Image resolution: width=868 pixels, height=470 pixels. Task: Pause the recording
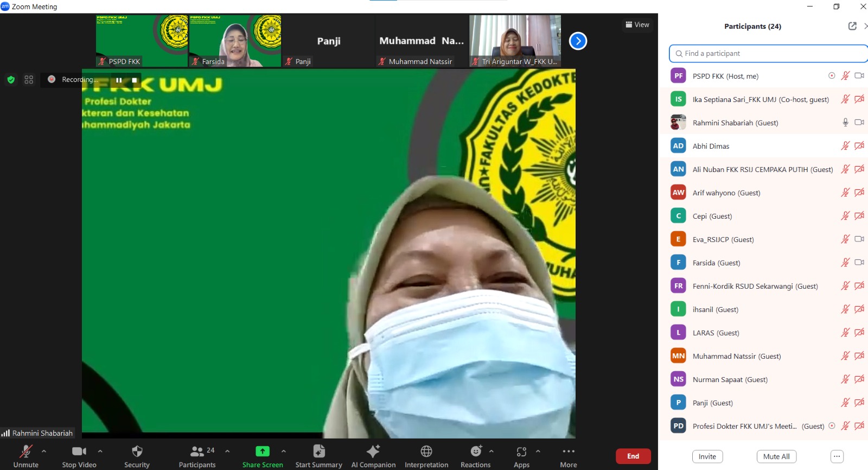tap(119, 80)
